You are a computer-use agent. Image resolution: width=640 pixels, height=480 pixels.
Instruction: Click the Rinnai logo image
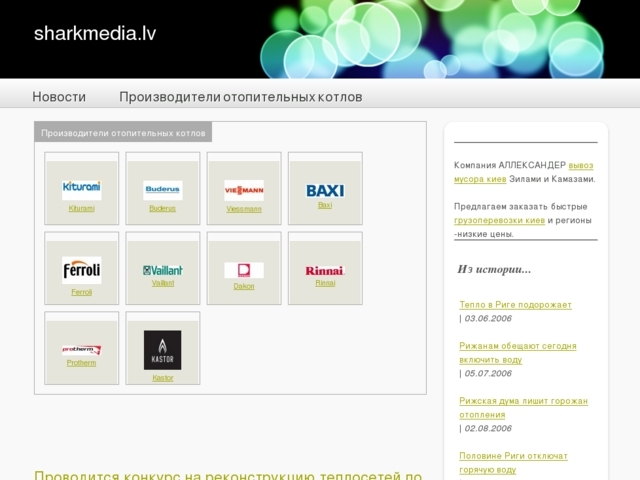coord(325,270)
